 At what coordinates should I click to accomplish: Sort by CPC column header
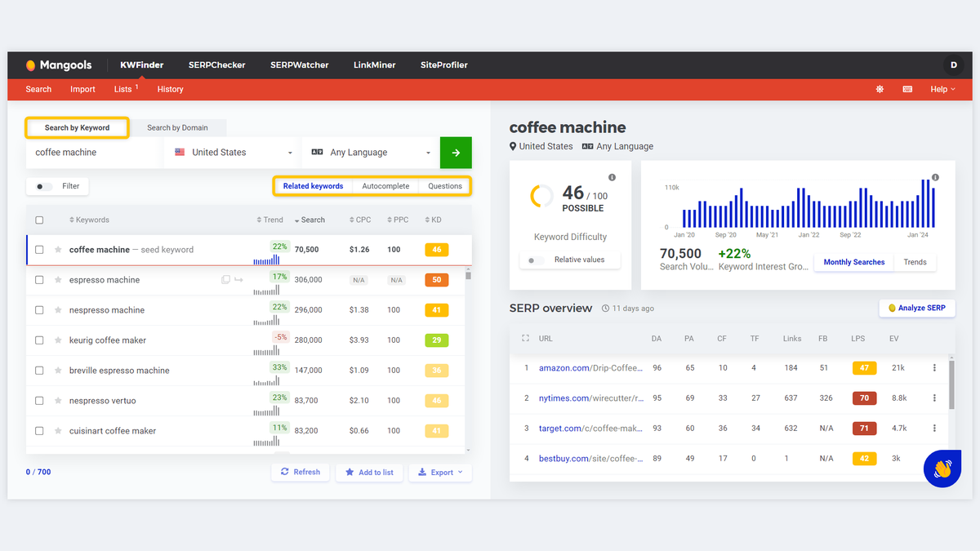(359, 220)
